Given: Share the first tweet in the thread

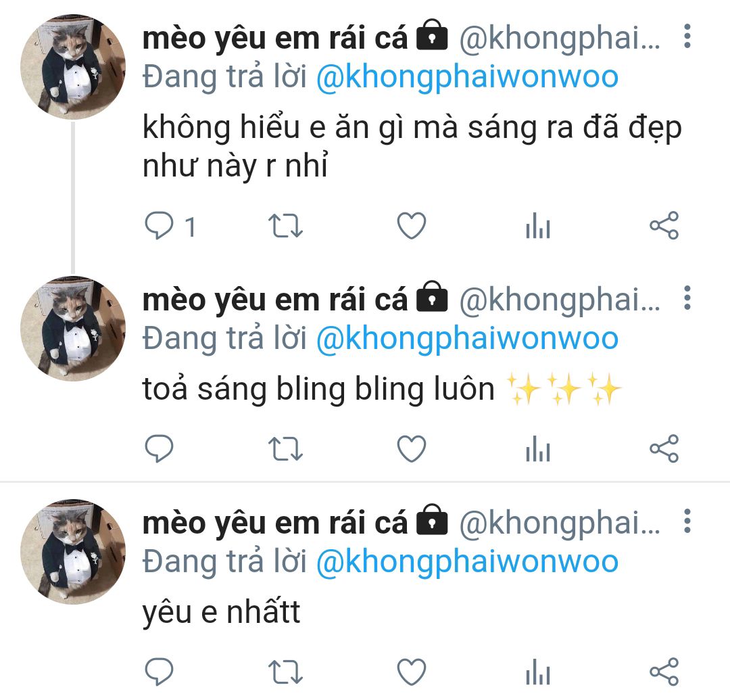Looking at the screenshot, I should pos(664,226).
